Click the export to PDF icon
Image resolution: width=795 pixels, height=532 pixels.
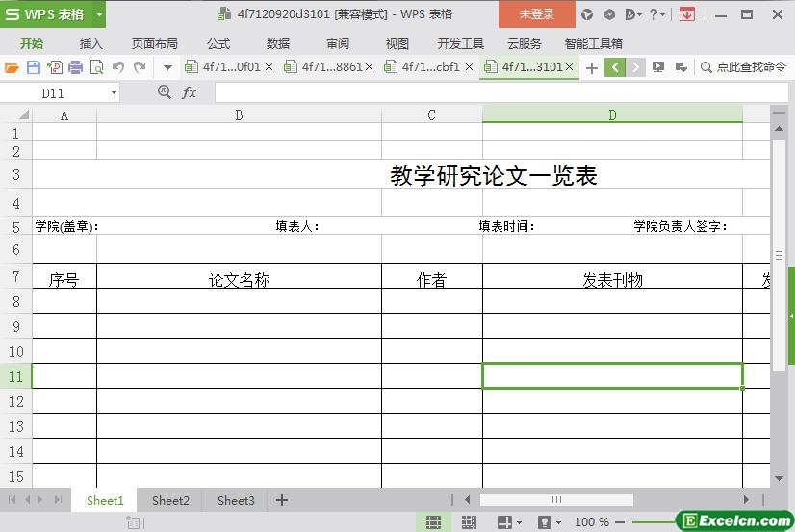(54, 67)
